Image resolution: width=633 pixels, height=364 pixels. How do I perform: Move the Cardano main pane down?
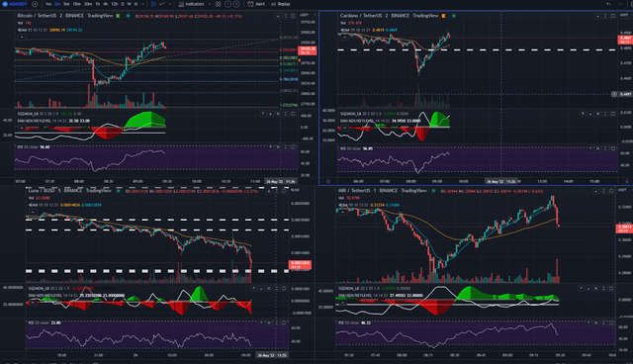tap(597, 16)
